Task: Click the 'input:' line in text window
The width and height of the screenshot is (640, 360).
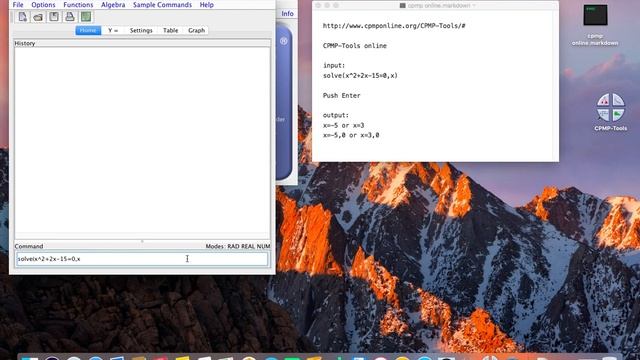Action: [x=334, y=65]
